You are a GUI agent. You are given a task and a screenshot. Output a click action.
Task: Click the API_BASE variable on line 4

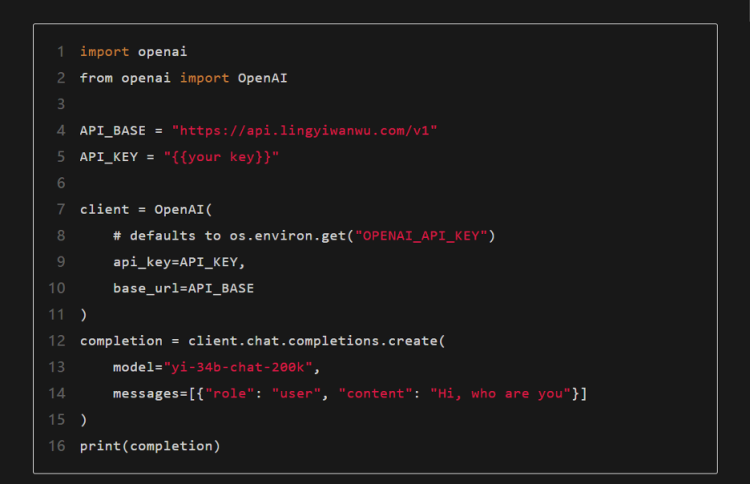[x=113, y=131]
